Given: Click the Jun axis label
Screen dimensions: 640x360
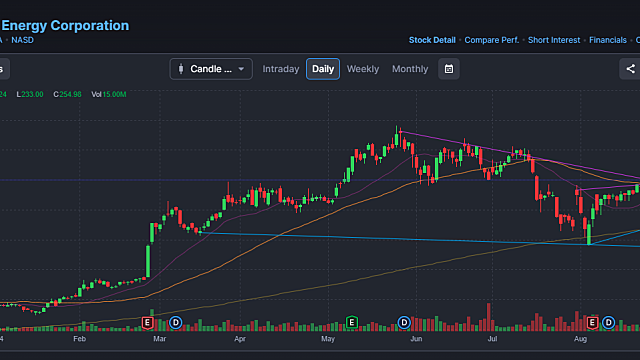Looking at the screenshot, I should [416, 339].
